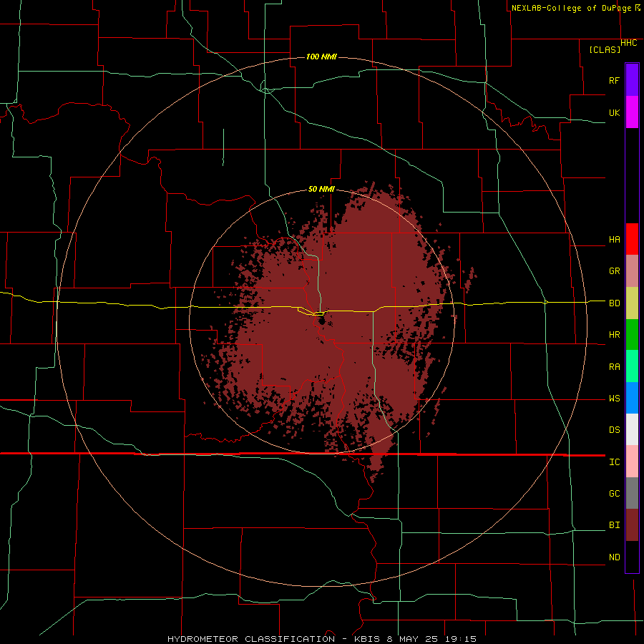The width and height of the screenshot is (644, 644).
Task: Click the WS legend label
Action: (614, 399)
